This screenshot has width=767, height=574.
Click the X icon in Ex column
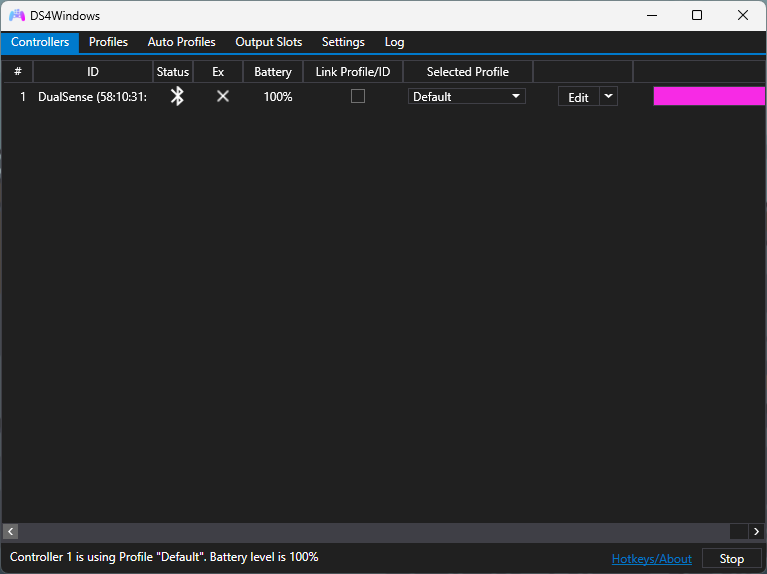(223, 96)
